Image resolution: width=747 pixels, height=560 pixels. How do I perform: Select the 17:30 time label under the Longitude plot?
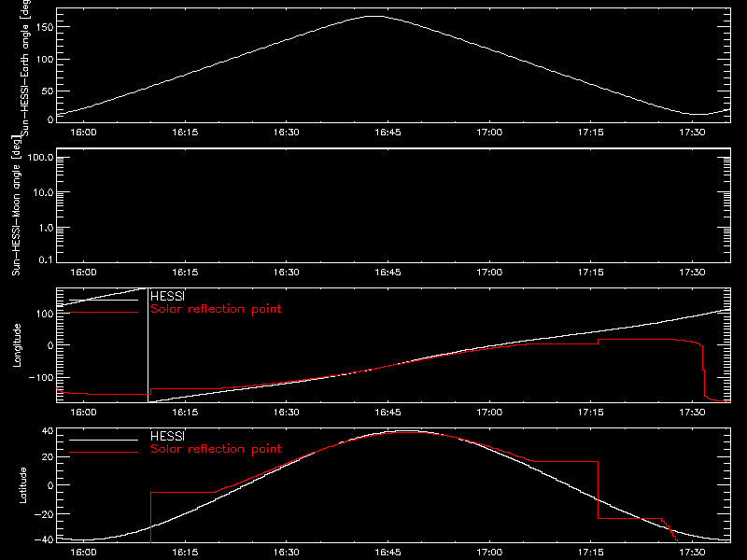692,413
